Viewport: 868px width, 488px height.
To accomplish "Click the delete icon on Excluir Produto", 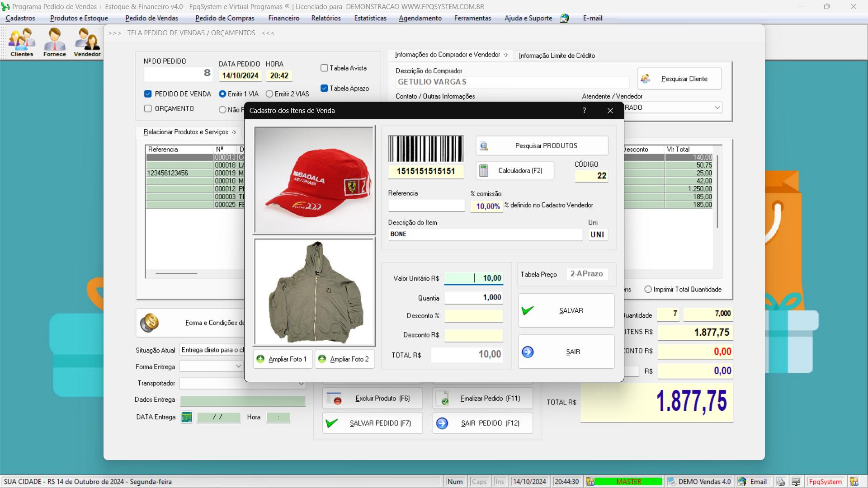I will coord(334,398).
